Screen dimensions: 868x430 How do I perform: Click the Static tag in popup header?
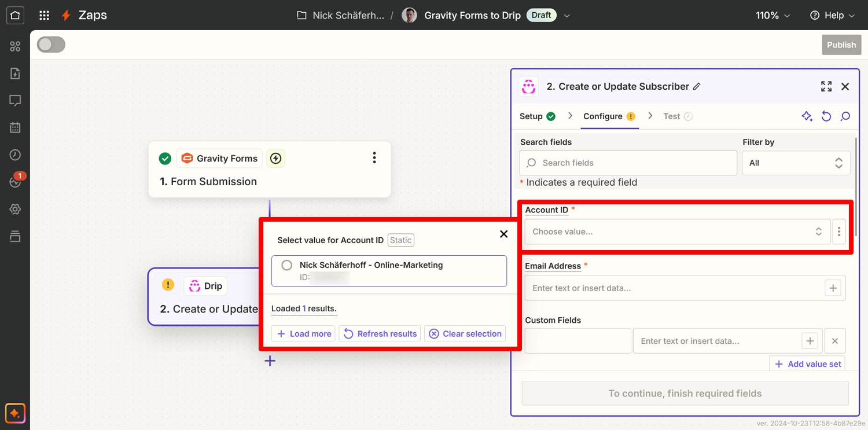(x=400, y=240)
